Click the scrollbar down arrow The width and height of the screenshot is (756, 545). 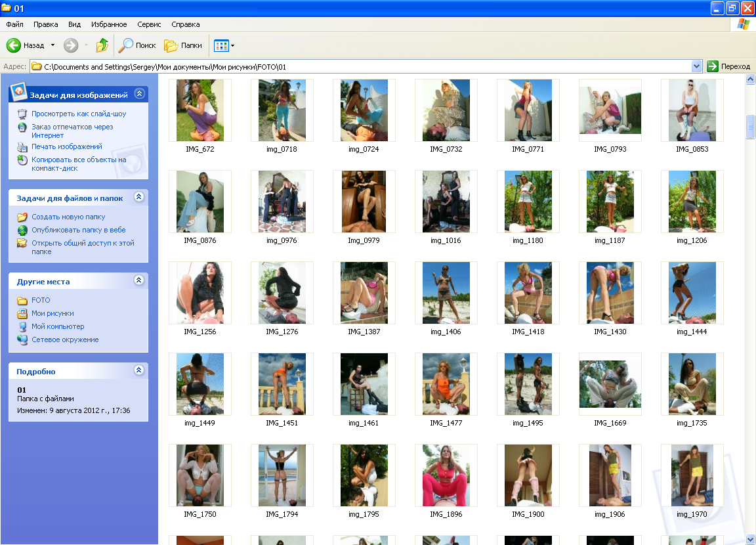pos(750,539)
